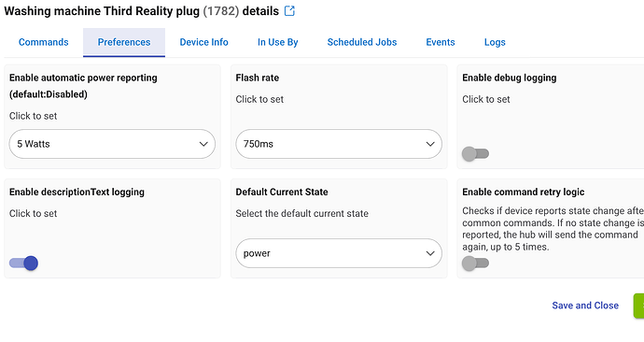The width and height of the screenshot is (644, 342).
Task: Click the green save button
Action: (x=638, y=306)
